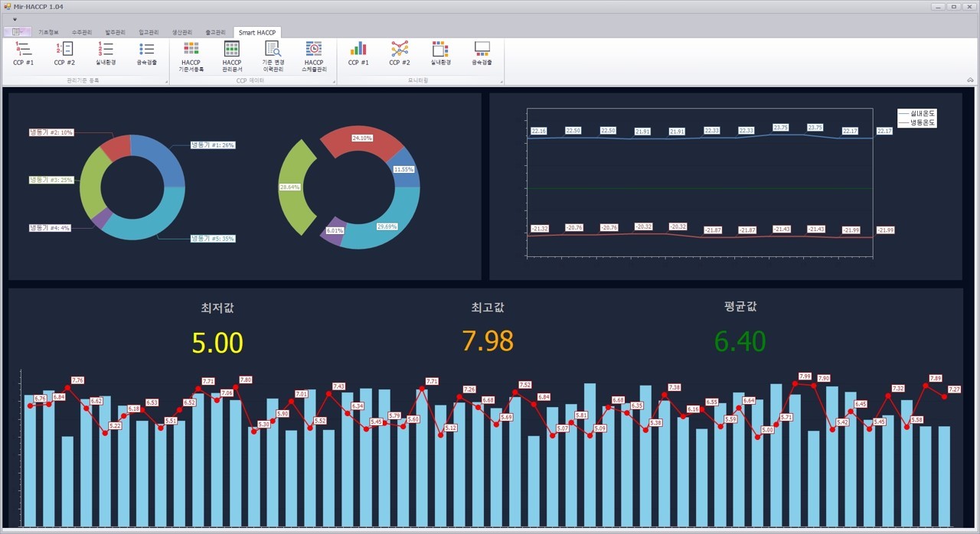Select the Smart HACCP tab

pyautogui.click(x=257, y=32)
